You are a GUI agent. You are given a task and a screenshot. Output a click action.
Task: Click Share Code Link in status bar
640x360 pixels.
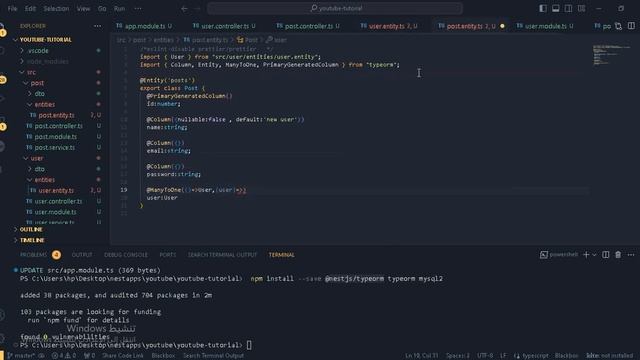pos(122,356)
